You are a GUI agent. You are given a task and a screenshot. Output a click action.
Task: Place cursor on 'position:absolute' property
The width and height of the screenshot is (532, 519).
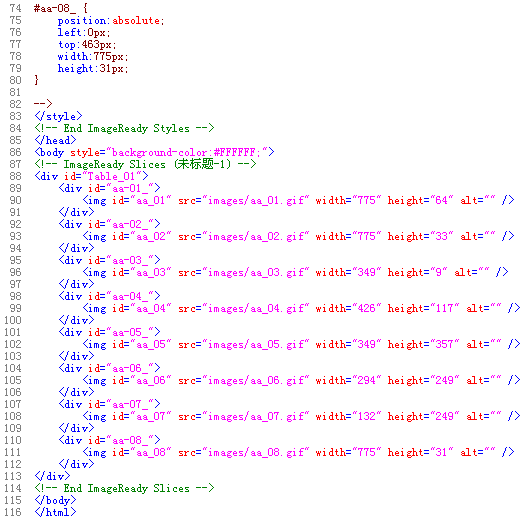pyautogui.click(x=111, y=21)
